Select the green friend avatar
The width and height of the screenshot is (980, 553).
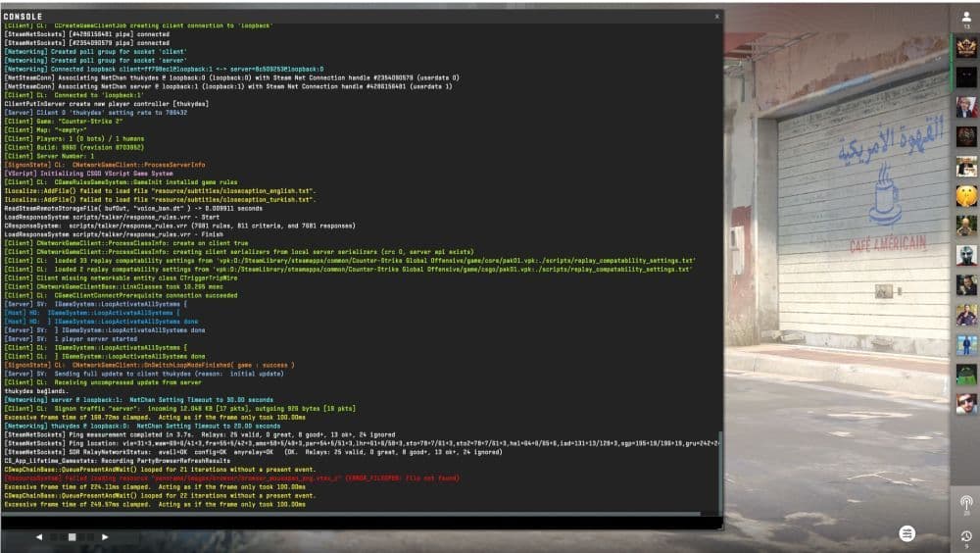[x=966, y=375]
